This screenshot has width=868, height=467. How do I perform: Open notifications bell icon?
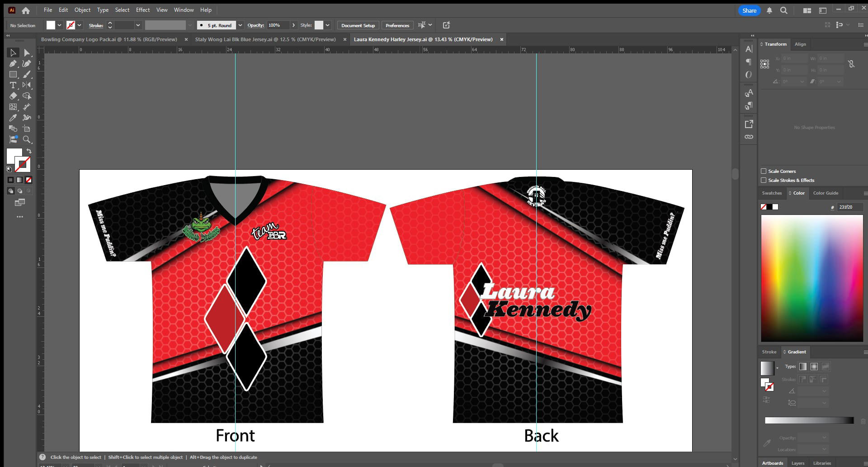point(769,10)
